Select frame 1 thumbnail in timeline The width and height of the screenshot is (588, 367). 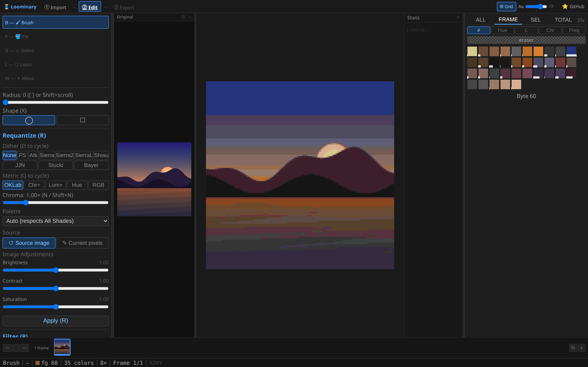pos(62,347)
